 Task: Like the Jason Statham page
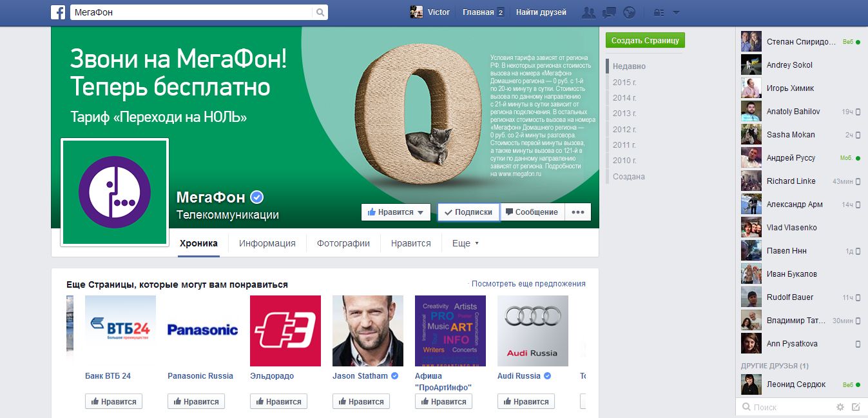tap(361, 401)
